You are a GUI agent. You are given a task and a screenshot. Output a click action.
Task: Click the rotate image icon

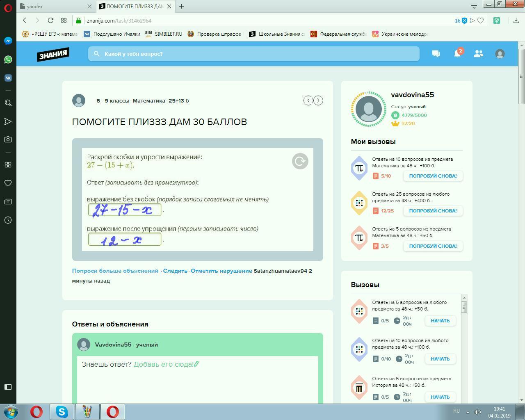(x=300, y=161)
